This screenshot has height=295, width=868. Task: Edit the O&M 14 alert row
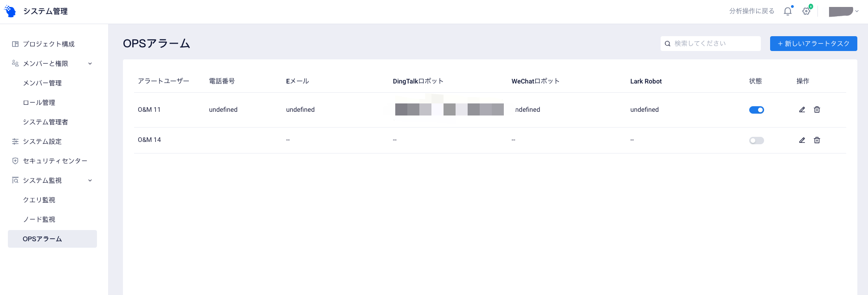[x=802, y=140]
